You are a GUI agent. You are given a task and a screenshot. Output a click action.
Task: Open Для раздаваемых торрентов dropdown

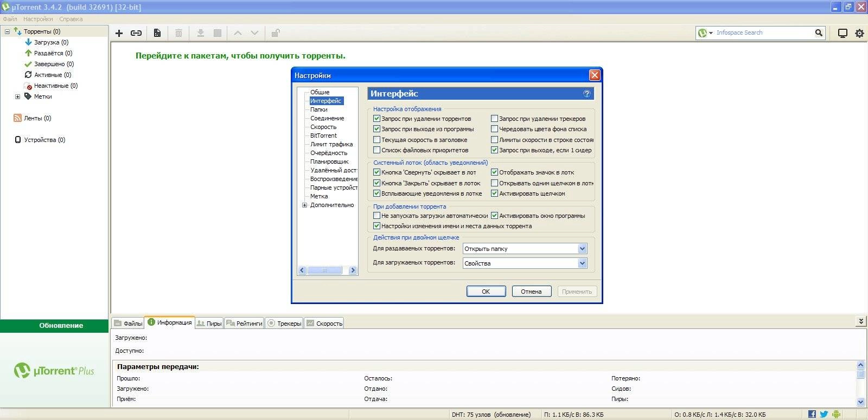click(525, 249)
